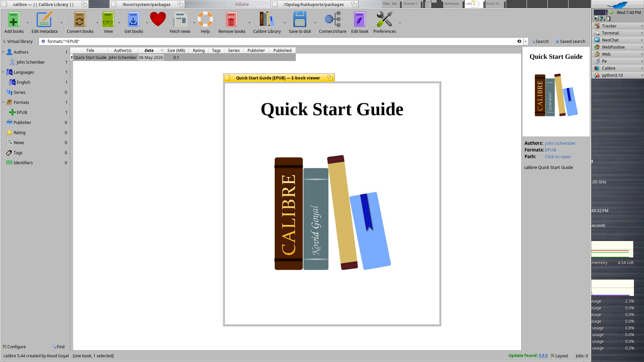
Task: Click the Remove books trash icon
Action: pyautogui.click(x=231, y=19)
